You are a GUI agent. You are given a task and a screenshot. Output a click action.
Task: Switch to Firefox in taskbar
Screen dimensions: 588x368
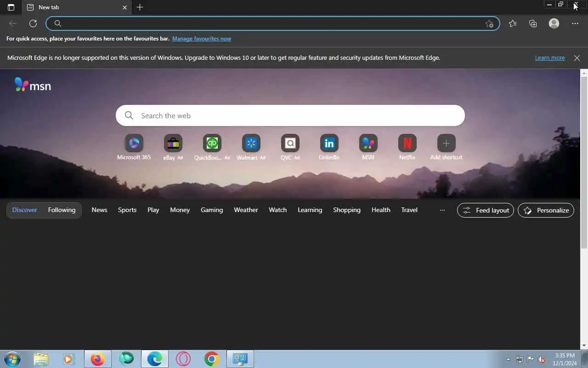click(97, 359)
